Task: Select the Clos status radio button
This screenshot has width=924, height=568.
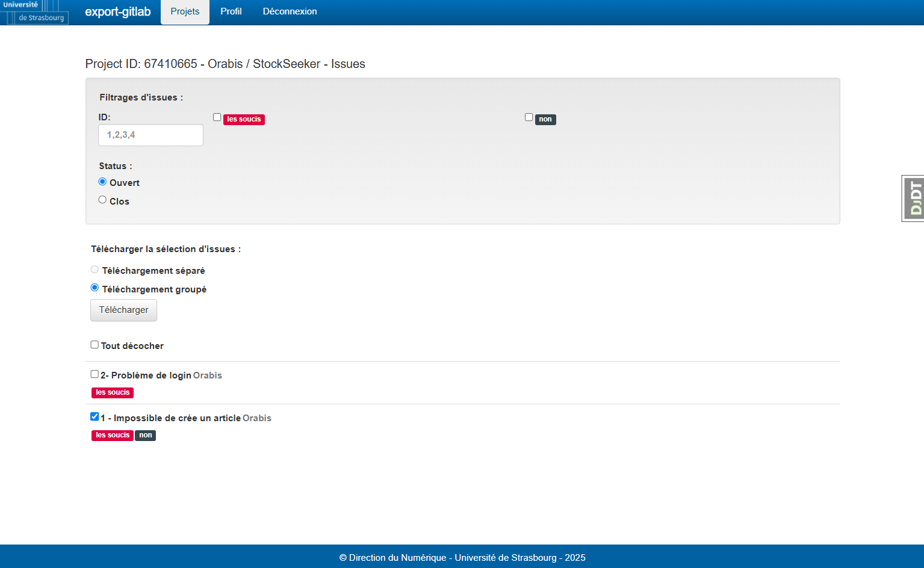Action: pos(102,200)
